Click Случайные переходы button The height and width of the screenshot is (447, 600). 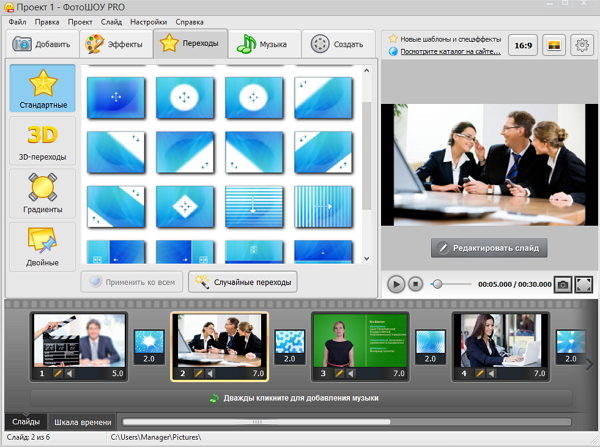coord(243,282)
